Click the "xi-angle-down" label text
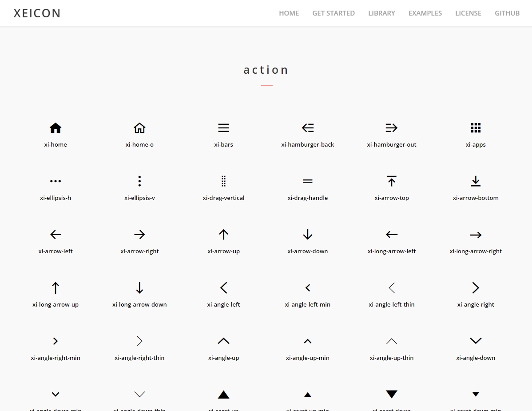The width and height of the screenshot is (532, 411). pos(476,358)
